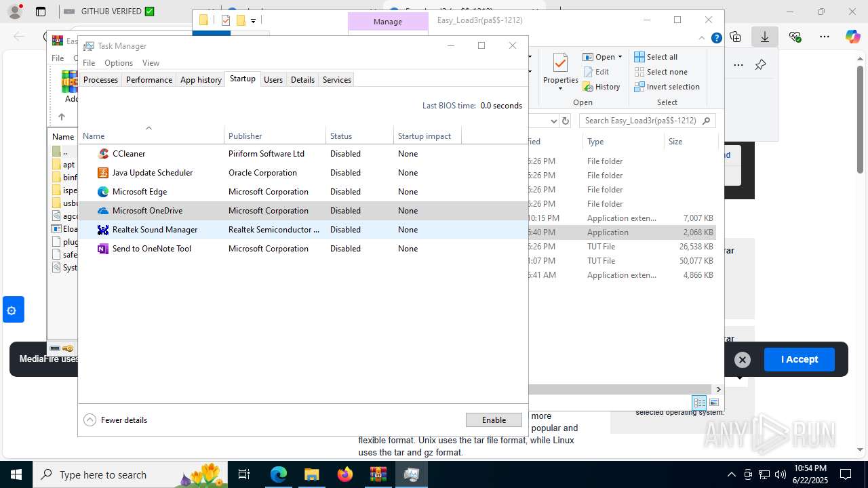The width and height of the screenshot is (868, 488).
Task: Open the Services tab
Action: tap(337, 80)
